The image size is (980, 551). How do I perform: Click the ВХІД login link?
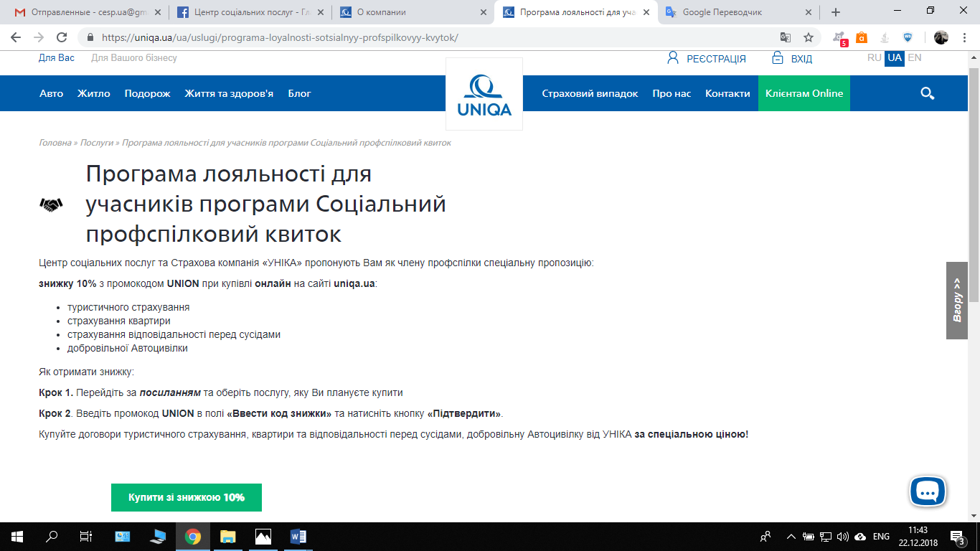pos(801,59)
